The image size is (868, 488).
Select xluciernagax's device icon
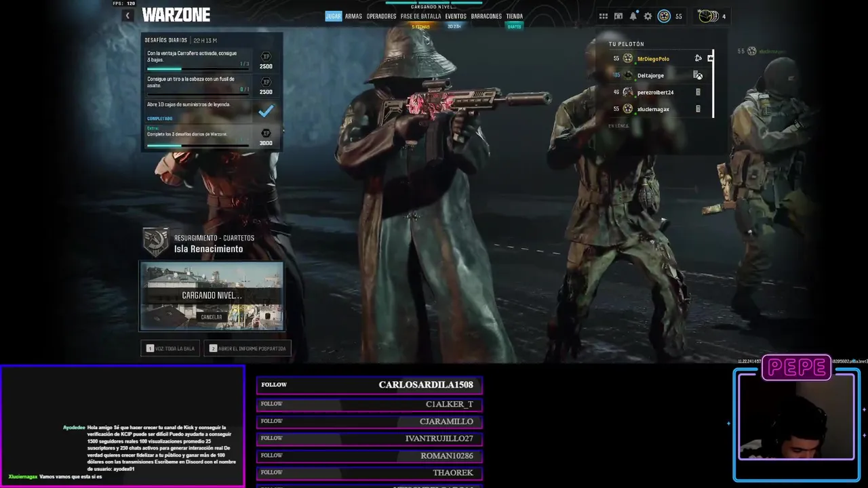(698, 108)
